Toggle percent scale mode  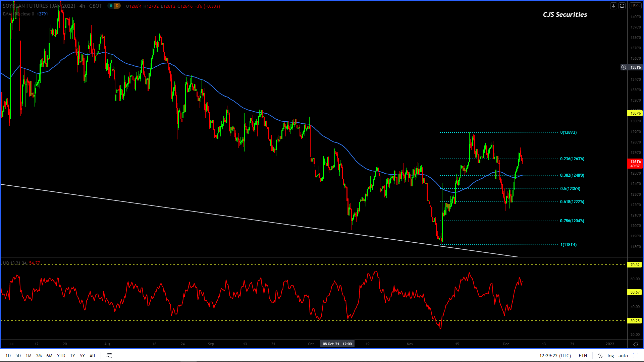(600, 356)
